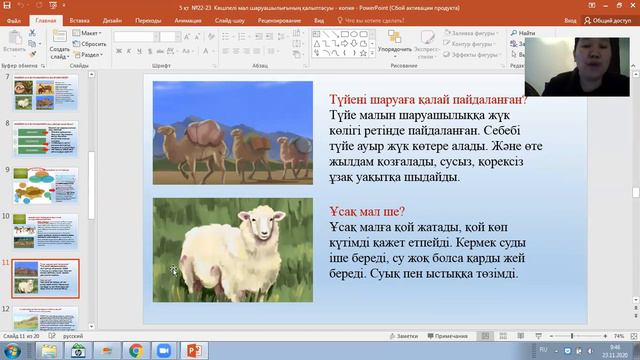Click the Общий доступ share button

(607, 20)
